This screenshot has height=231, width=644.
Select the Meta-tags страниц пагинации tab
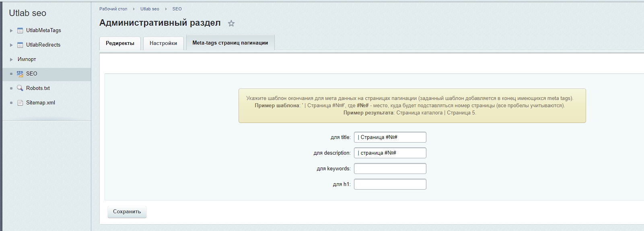230,43
